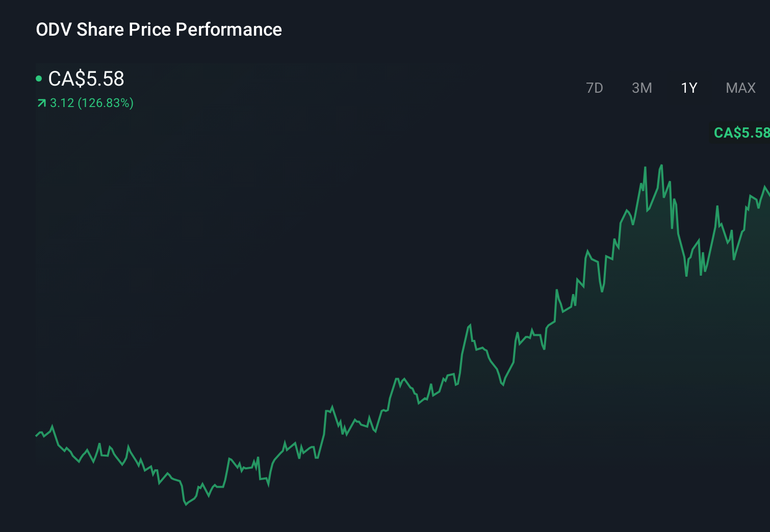Click the sharp dip after the recent peak
770x532 pixels.
point(686,275)
